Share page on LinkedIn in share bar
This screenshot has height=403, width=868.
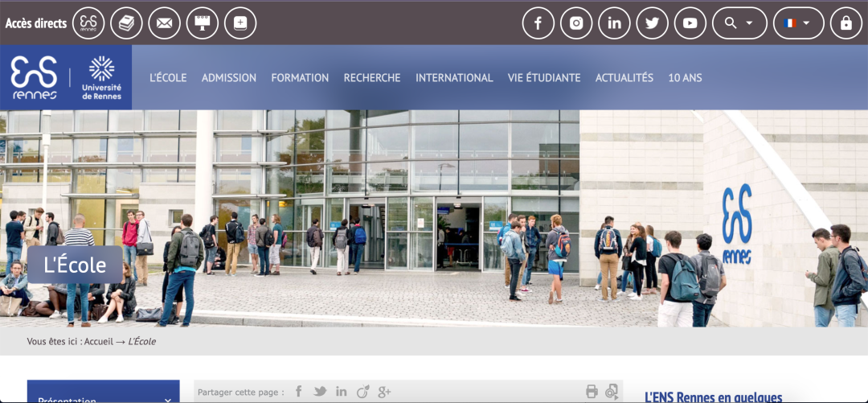341,392
